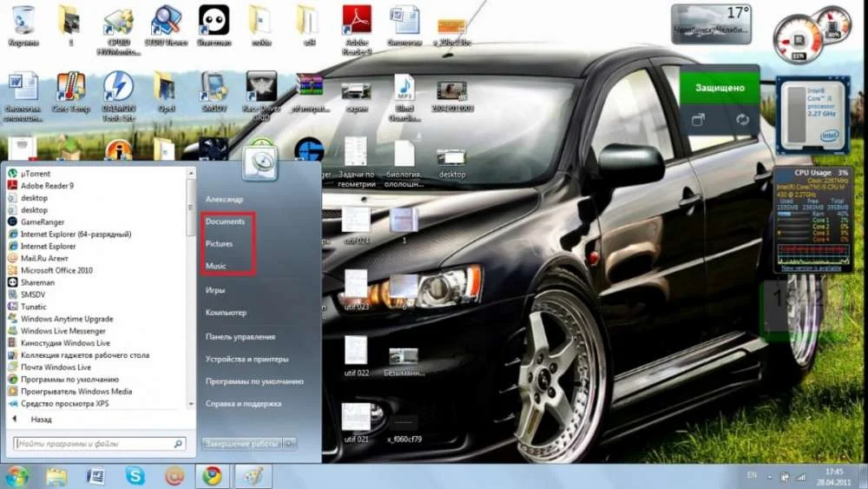Click the EN language indicator in the taskbar
Screen dimensions: 868x489
752,475
